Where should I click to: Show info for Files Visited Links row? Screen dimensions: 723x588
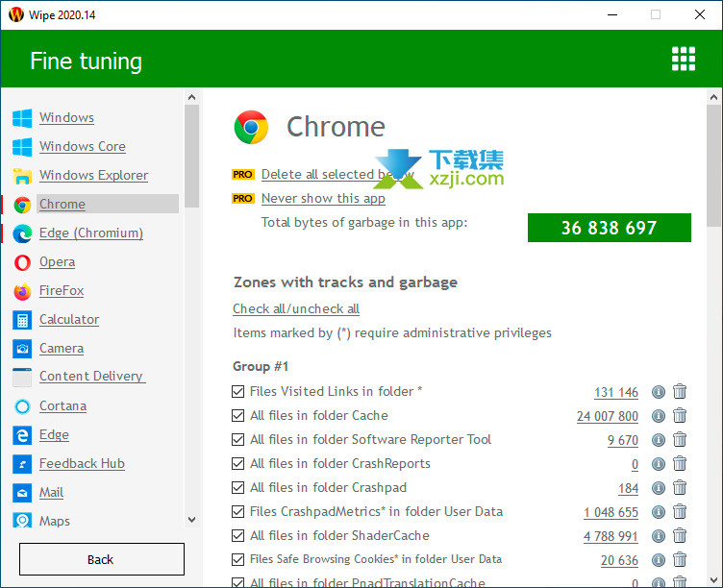(x=659, y=392)
